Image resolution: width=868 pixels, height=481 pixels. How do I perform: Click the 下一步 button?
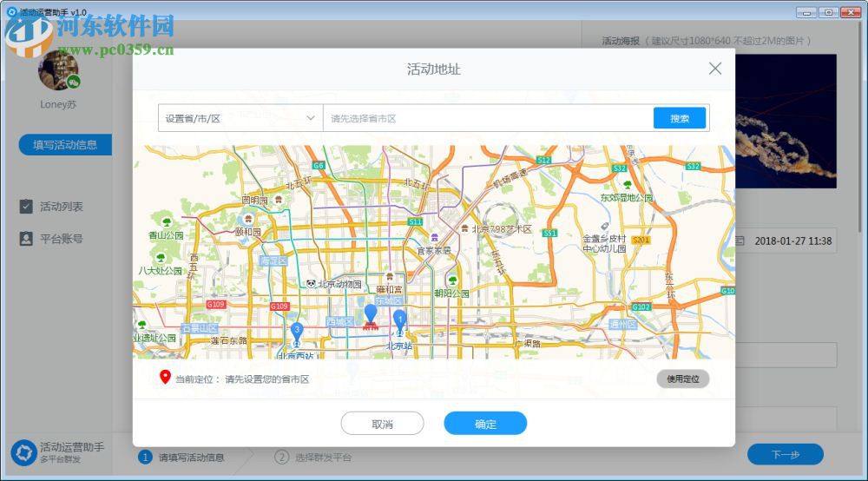pyautogui.click(x=785, y=454)
